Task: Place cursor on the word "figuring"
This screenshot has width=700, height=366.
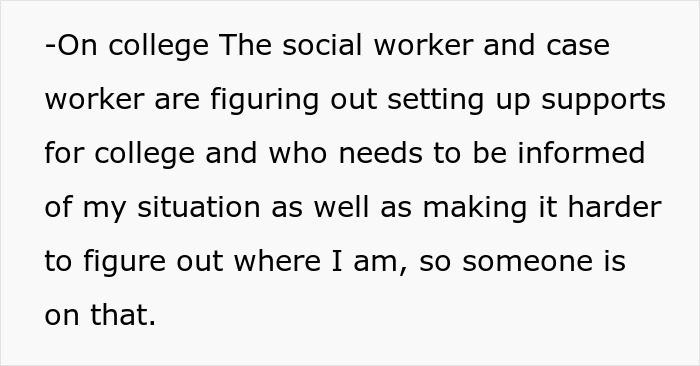Action: coord(265,100)
